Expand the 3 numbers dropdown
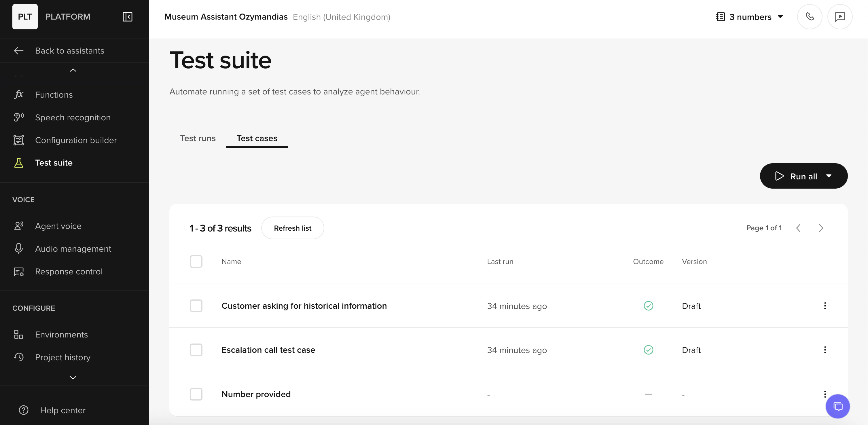 point(781,17)
